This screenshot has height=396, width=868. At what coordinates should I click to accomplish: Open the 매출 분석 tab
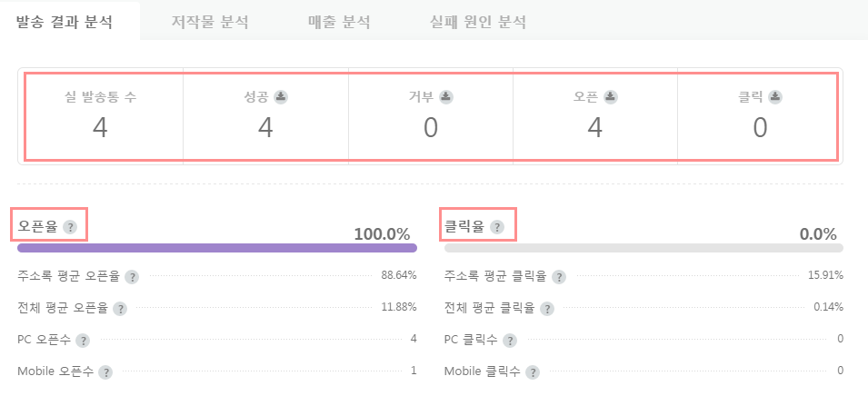tap(339, 22)
